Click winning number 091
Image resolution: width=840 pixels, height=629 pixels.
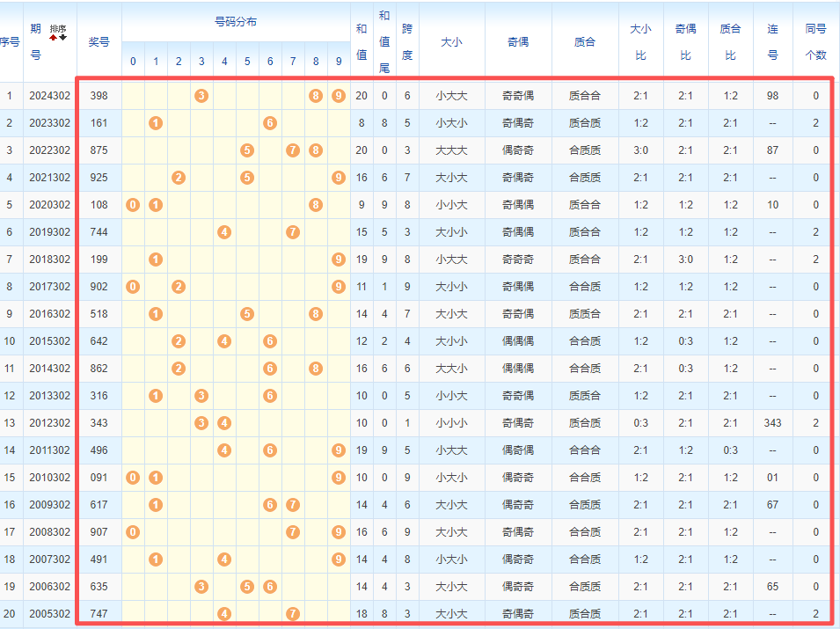click(99, 478)
